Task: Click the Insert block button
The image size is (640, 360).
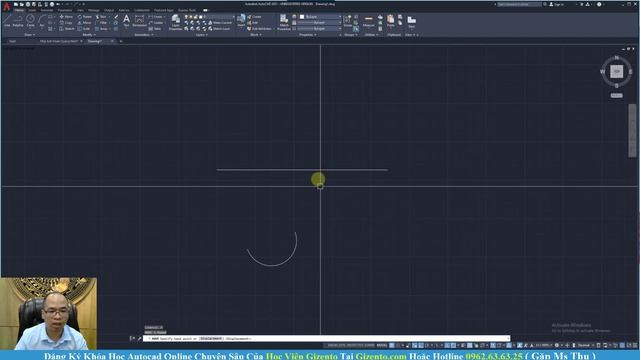Action: coord(241,20)
